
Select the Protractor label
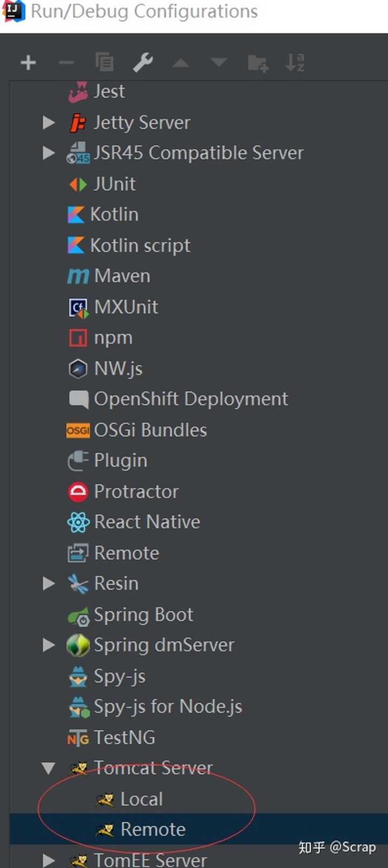136,492
